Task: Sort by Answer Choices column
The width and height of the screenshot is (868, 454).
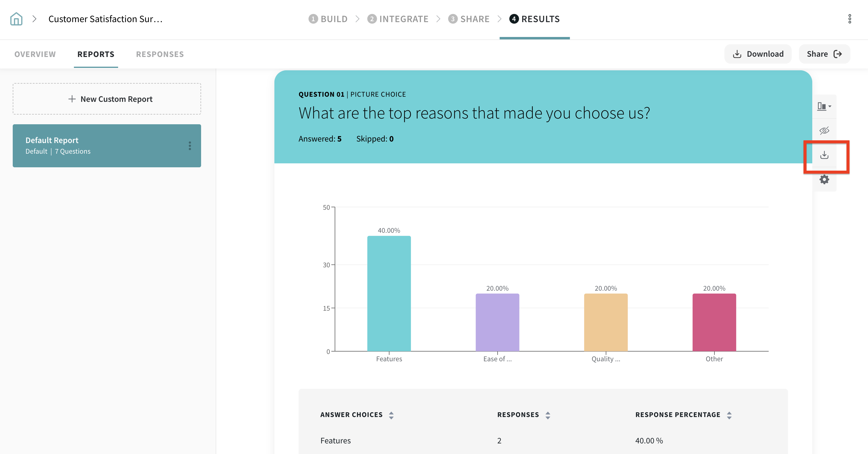Action: click(391, 415)
